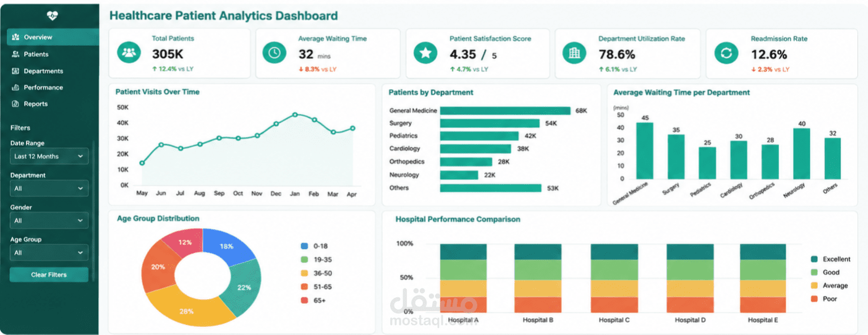This screenshot has height=335, width=868.
Task: Click the 36-50 yellow legend swatch
Action: point(304,273)
